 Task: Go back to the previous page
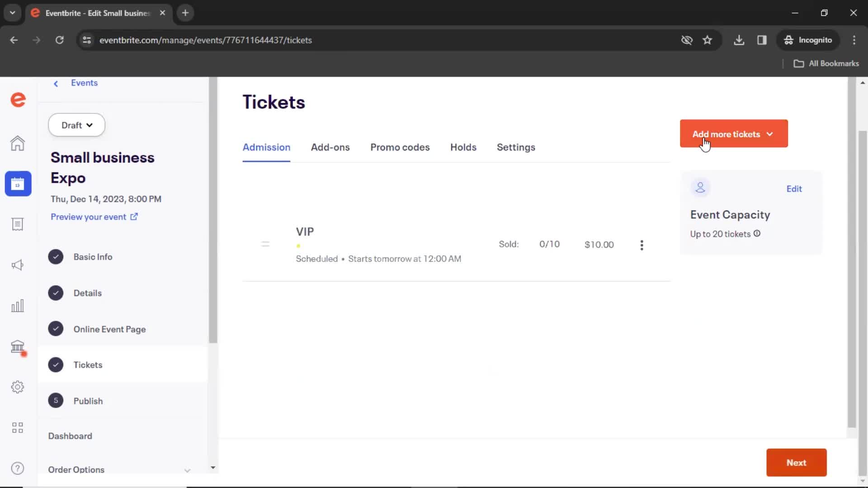click(14, 40)
